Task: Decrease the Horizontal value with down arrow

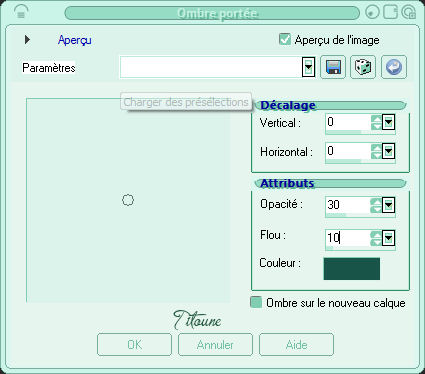Action: 376,155
